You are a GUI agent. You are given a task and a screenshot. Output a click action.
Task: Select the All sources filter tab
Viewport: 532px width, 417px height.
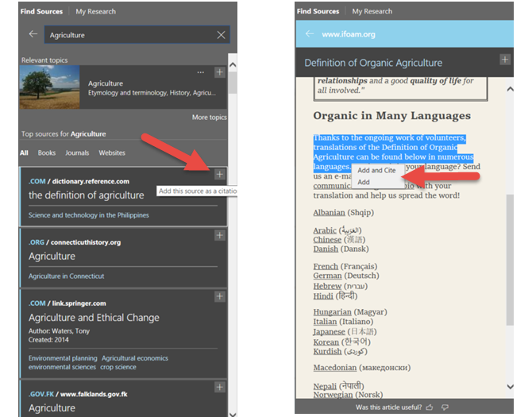pos(24,153)
